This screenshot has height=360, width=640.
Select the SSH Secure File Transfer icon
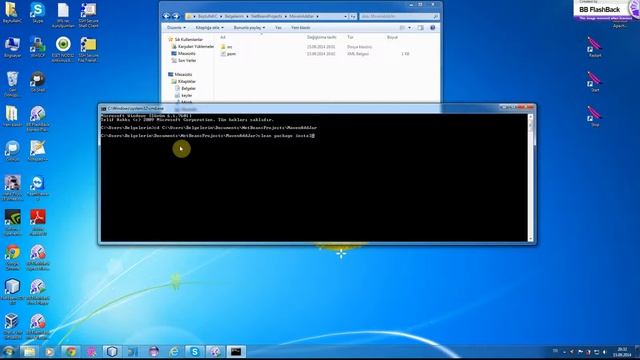pyautogui.click(x=89, y=49)
